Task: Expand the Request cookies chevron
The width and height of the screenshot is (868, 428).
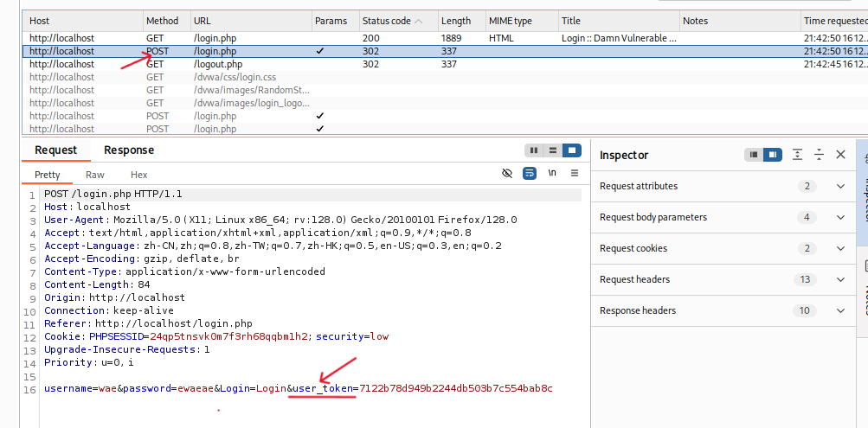Action: [x=841, y=248]
